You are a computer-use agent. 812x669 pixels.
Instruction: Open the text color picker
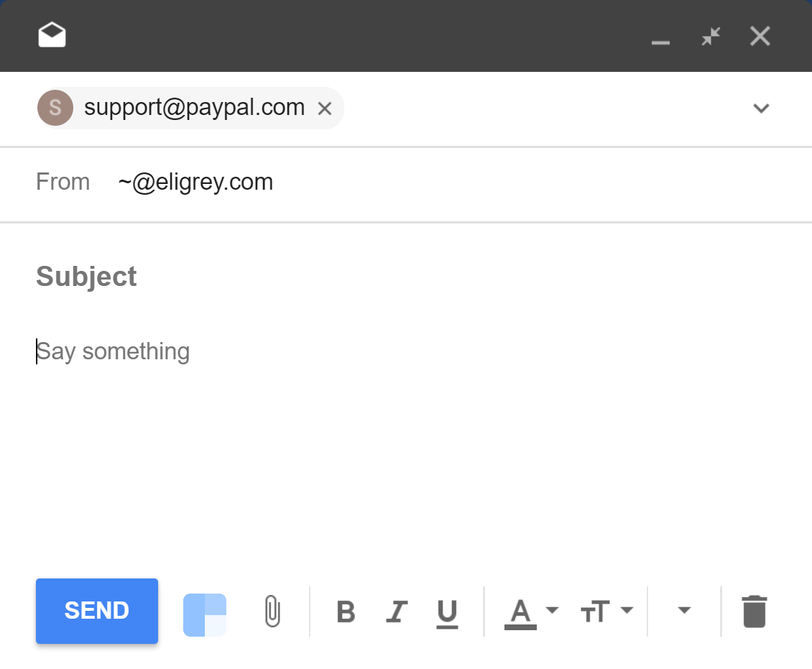(x=530, y=612)
